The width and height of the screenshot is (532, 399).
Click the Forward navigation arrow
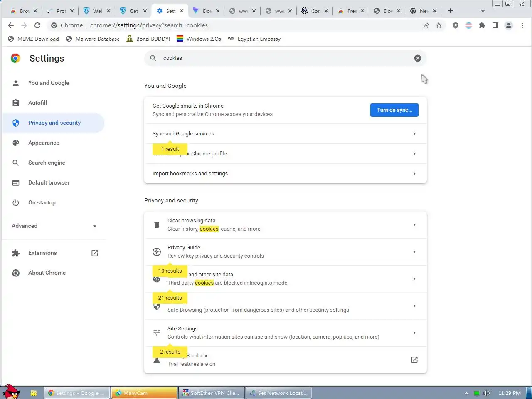[x=24, y=25]
